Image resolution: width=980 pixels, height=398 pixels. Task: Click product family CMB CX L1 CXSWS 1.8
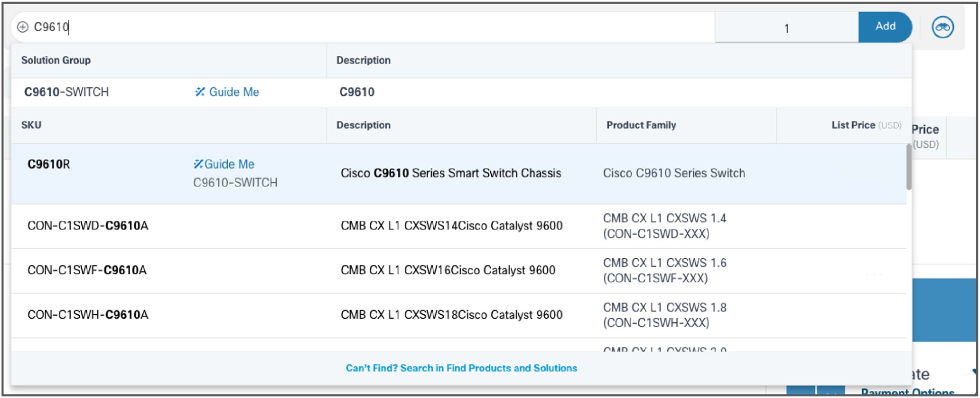pyautogui.click(x=664, y=314)
